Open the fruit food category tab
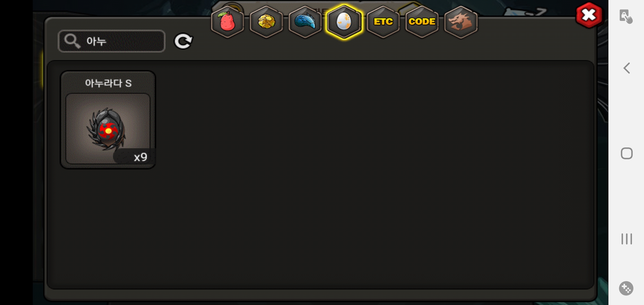 227,22
